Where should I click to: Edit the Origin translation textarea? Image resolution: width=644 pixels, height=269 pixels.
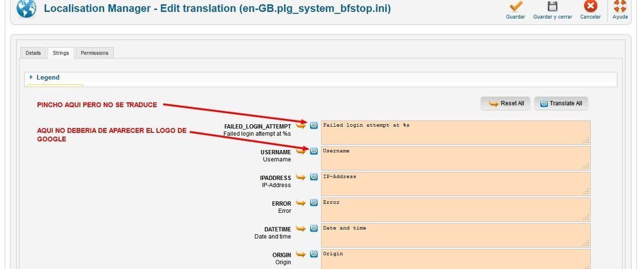[456, 259]
